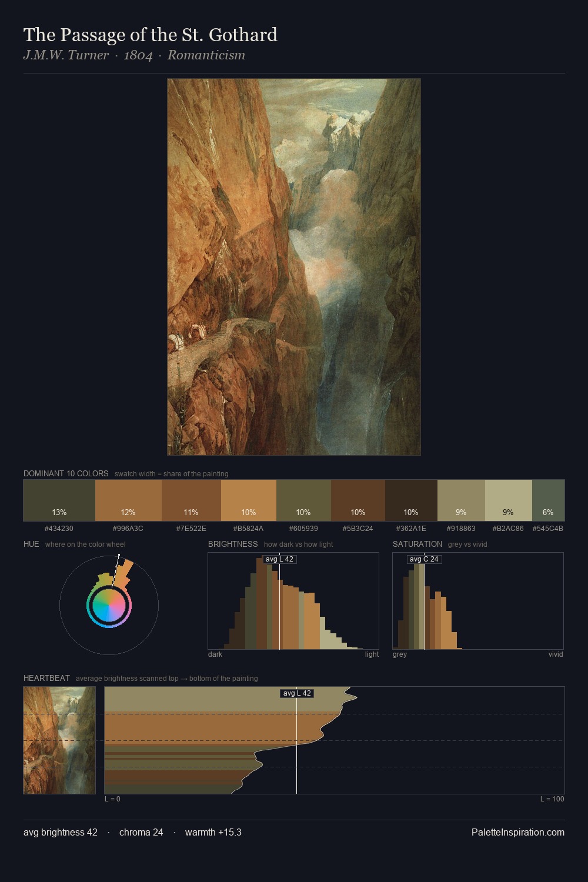Image resolution: width=588 pixels, height=882 pixels.
Task: Pick the #7E522E swatch
Action: [x=191, y=500]
